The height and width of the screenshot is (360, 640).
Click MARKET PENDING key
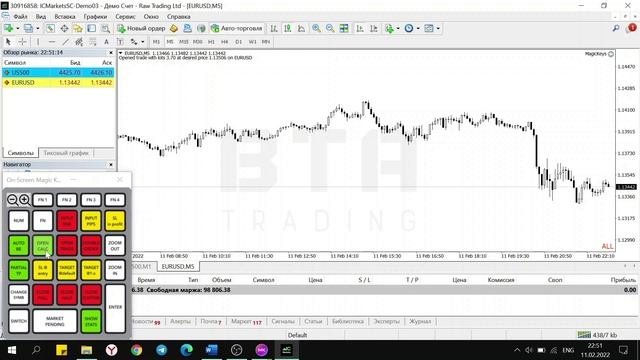[55, 321]
